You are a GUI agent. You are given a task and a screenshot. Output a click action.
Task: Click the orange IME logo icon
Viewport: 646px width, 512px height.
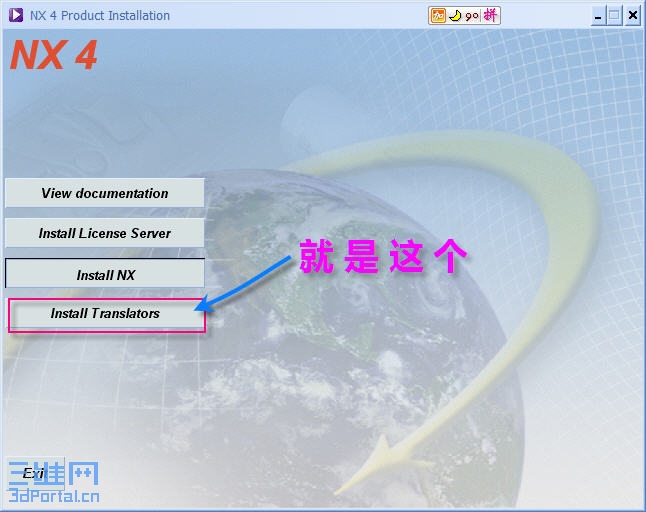(438, 16)
